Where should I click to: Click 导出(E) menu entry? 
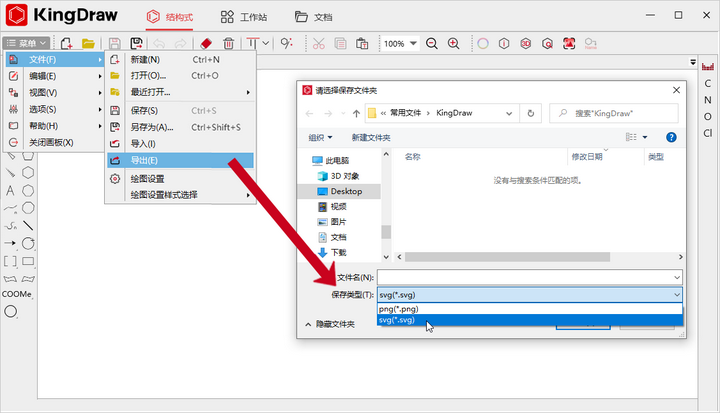(x=180, y=160)
